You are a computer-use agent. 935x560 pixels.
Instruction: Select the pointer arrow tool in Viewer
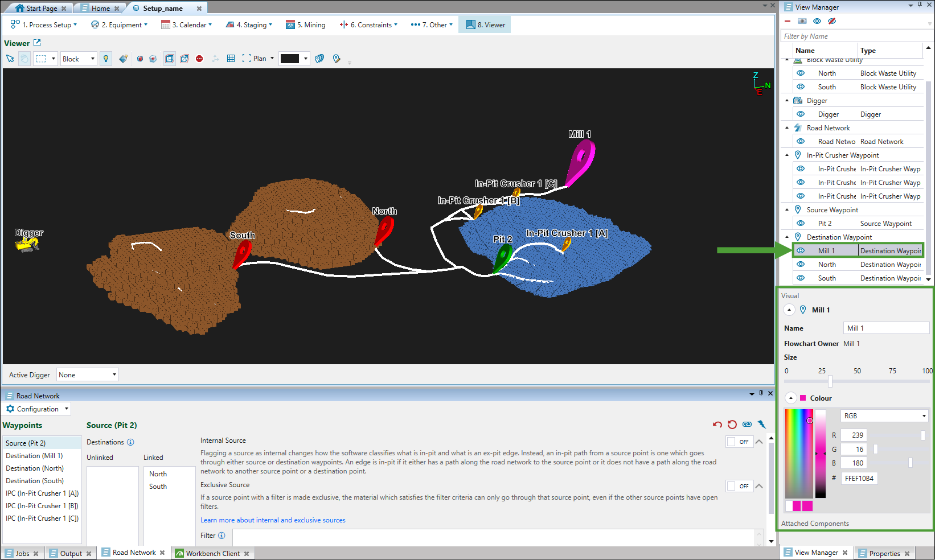coord(10,59)
